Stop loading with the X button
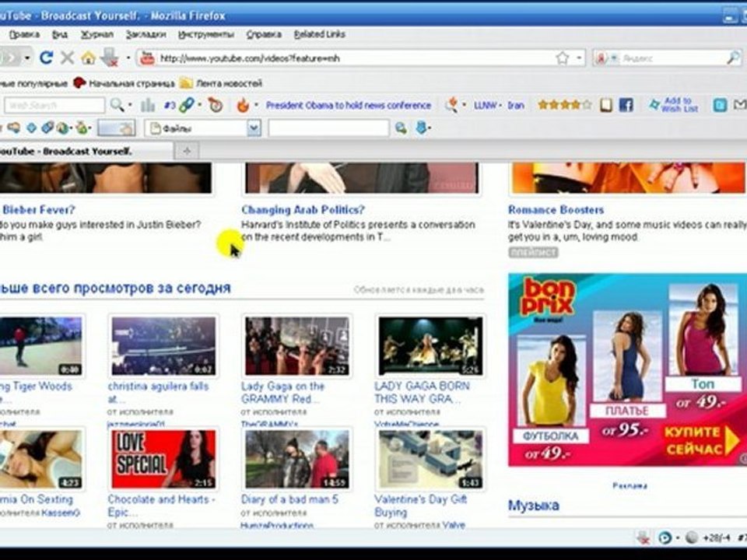 coord(67,58)
